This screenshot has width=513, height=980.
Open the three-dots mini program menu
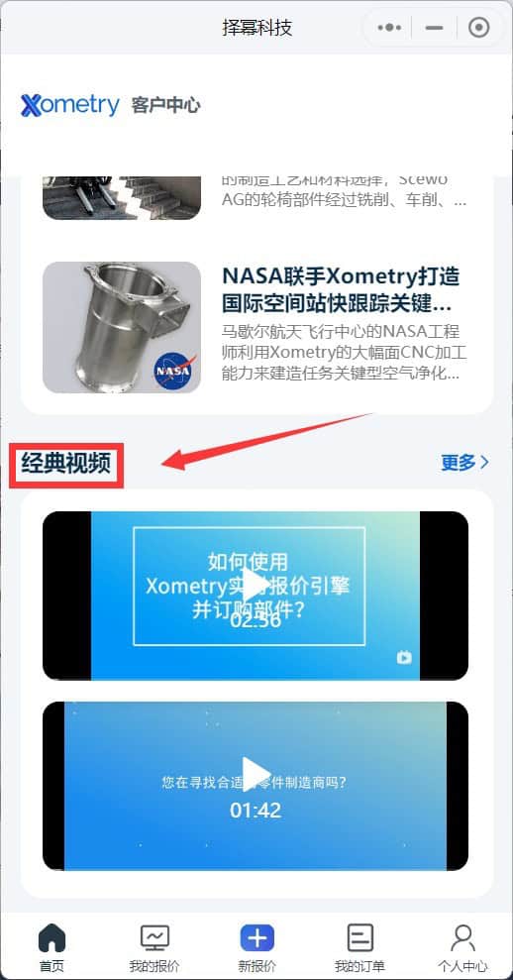click(389, 28)
